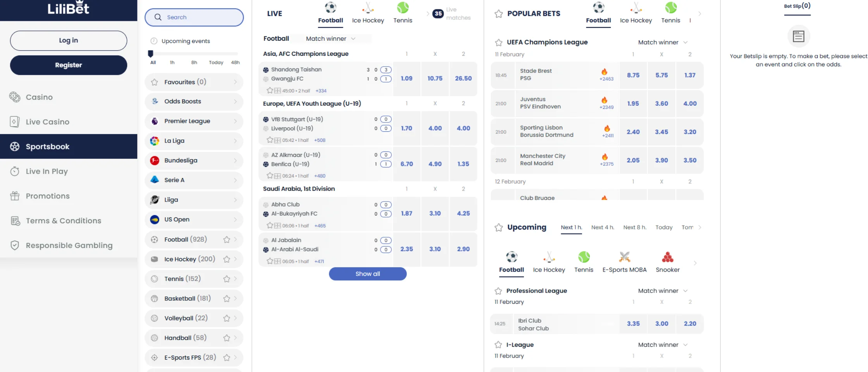Click the Responsible Gambling shield icon
Screen dimensions: 868x372
(15, 245)
